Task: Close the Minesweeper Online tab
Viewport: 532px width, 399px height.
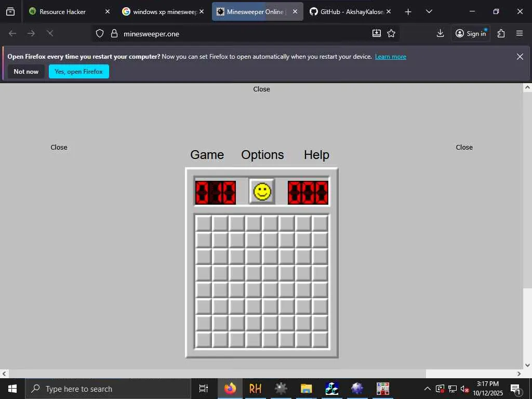Action: (295, 11)
